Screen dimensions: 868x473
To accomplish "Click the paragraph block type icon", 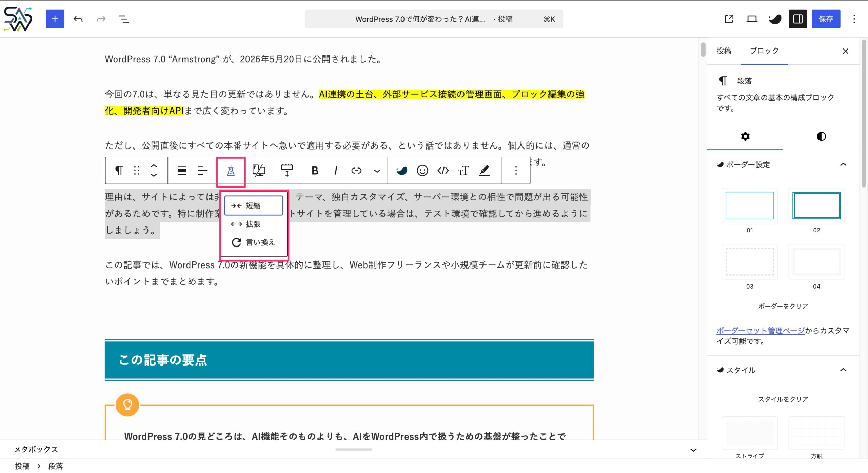I will point(119,171).
